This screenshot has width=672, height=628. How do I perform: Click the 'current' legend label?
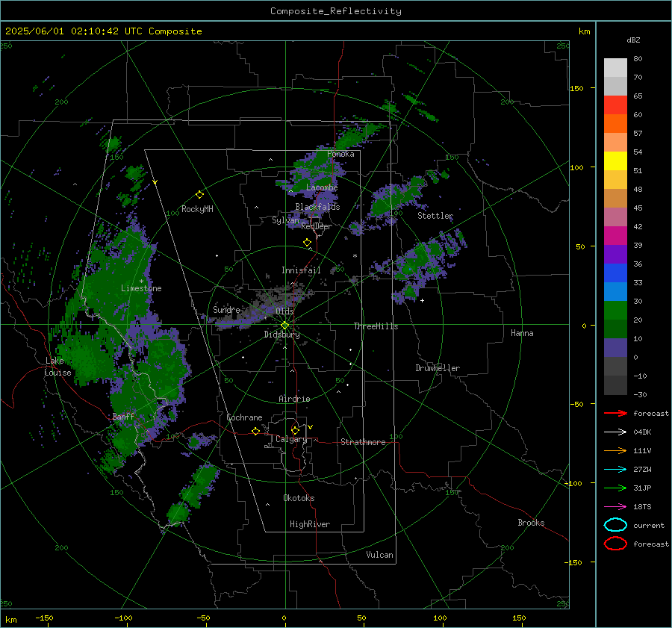coord(649,525)
